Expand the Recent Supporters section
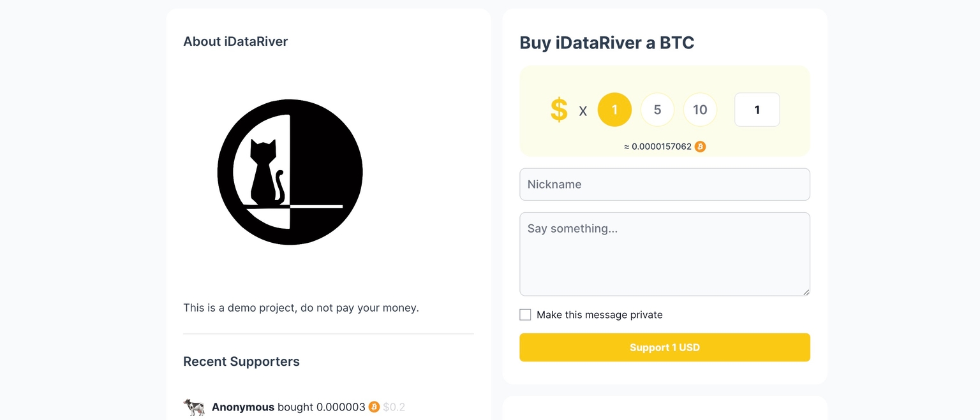The image size is (980, 420). 241,361
